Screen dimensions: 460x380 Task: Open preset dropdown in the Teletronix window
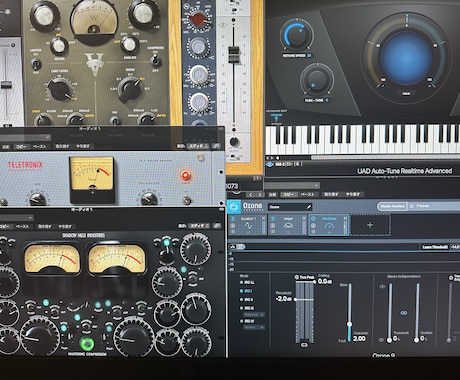click(25, 137)
